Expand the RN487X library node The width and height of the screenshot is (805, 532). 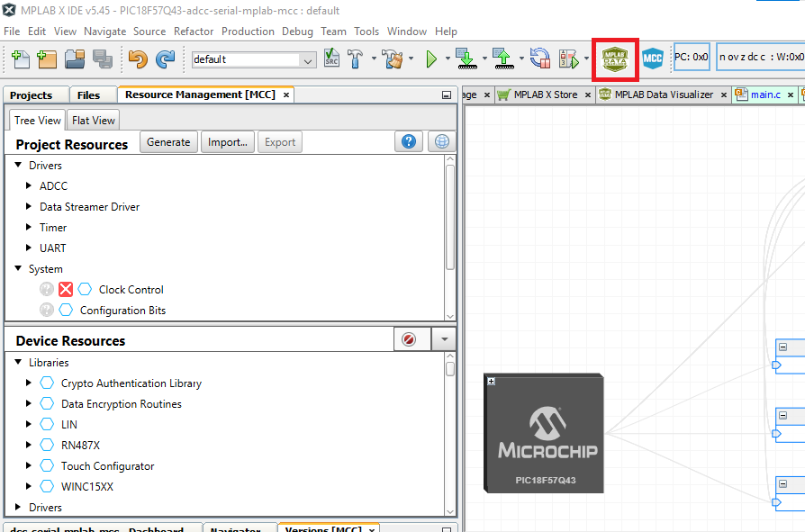29,445
